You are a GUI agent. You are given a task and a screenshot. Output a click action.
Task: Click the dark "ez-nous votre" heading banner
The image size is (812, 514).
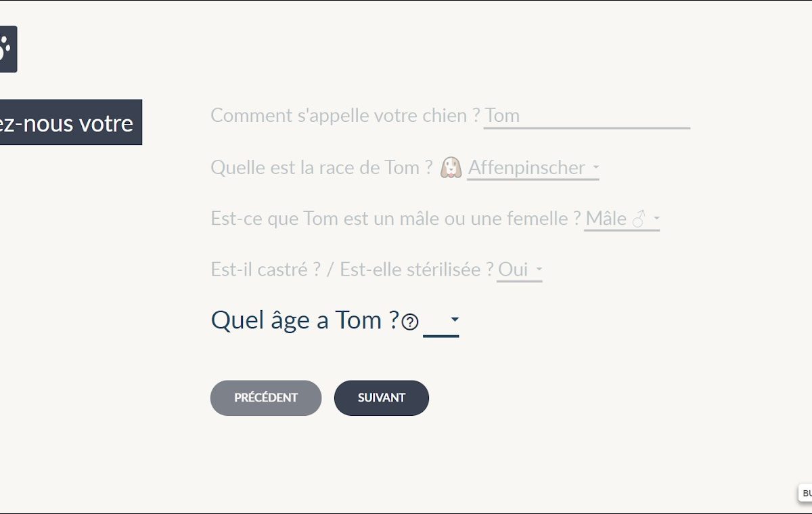pyautogui.click(x=68, y=123)
